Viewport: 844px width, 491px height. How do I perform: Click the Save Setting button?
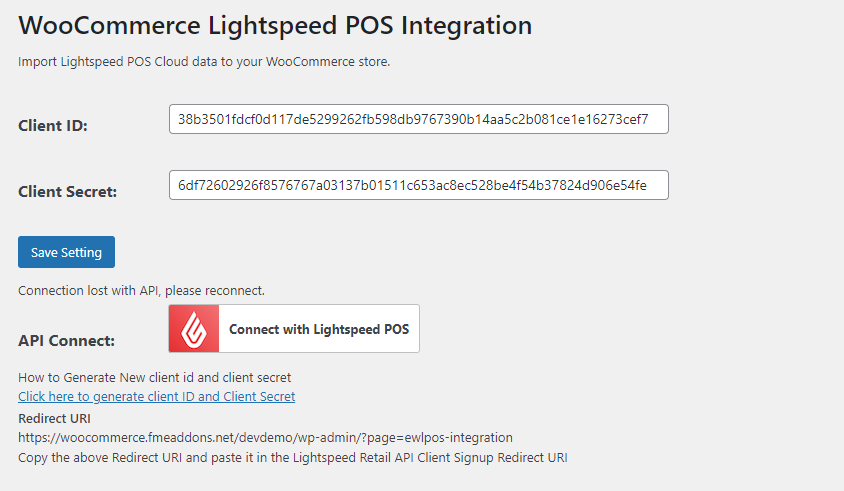coord(66,252)
